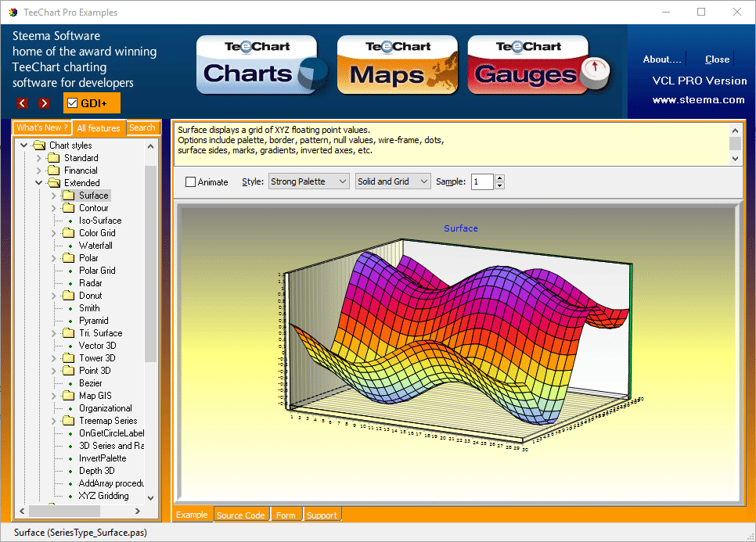Click the description box scroll up arrow
Screen dimensions: 756x542
click(x=735, y=130)
